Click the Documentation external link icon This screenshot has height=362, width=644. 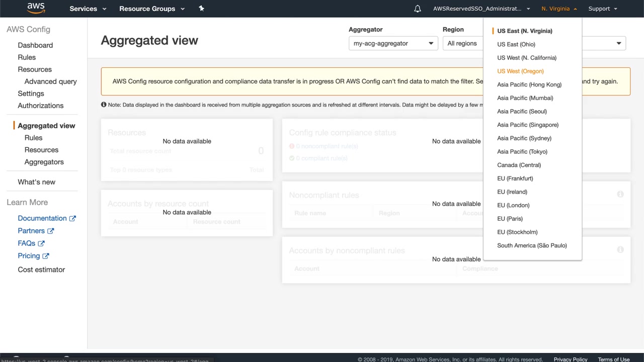tap(72, 218)
